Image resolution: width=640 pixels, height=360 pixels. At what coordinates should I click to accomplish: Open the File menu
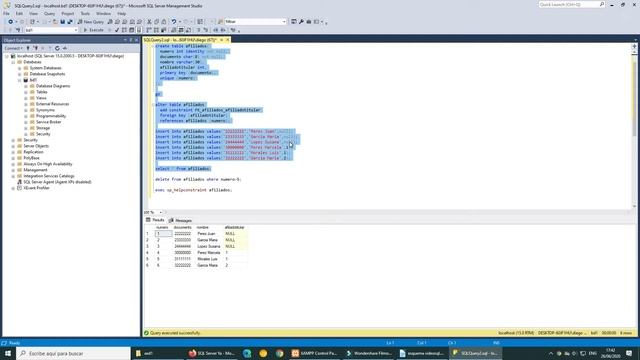6,13
